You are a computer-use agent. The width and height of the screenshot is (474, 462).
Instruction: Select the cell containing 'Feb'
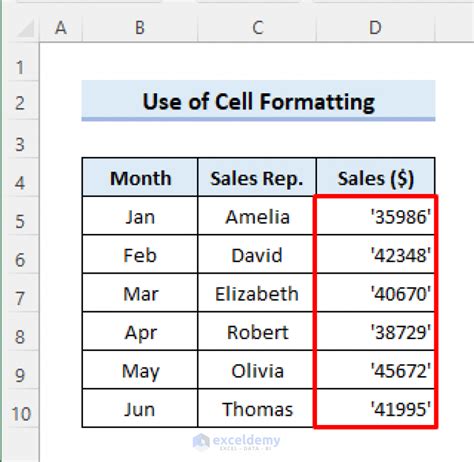(140, 254)
